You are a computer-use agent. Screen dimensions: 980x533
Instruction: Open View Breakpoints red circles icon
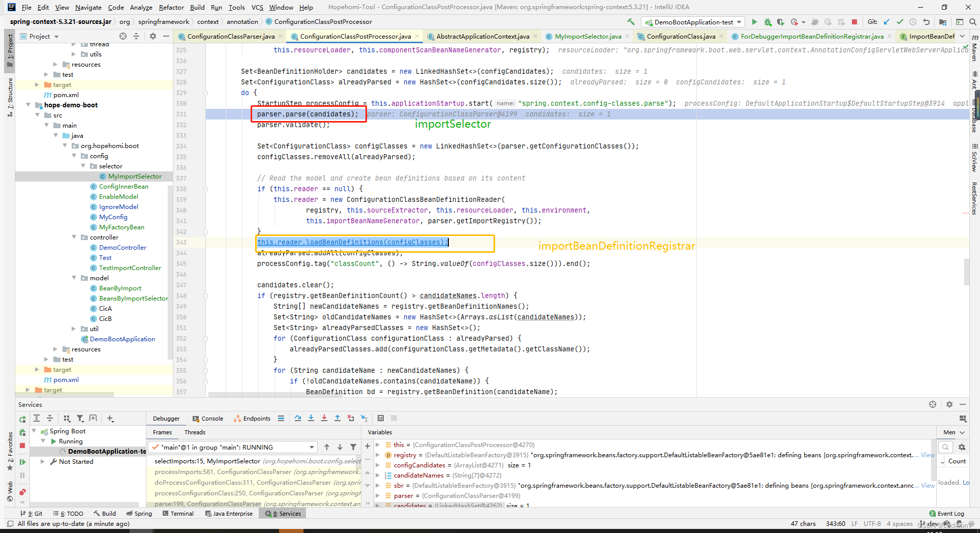22,492
